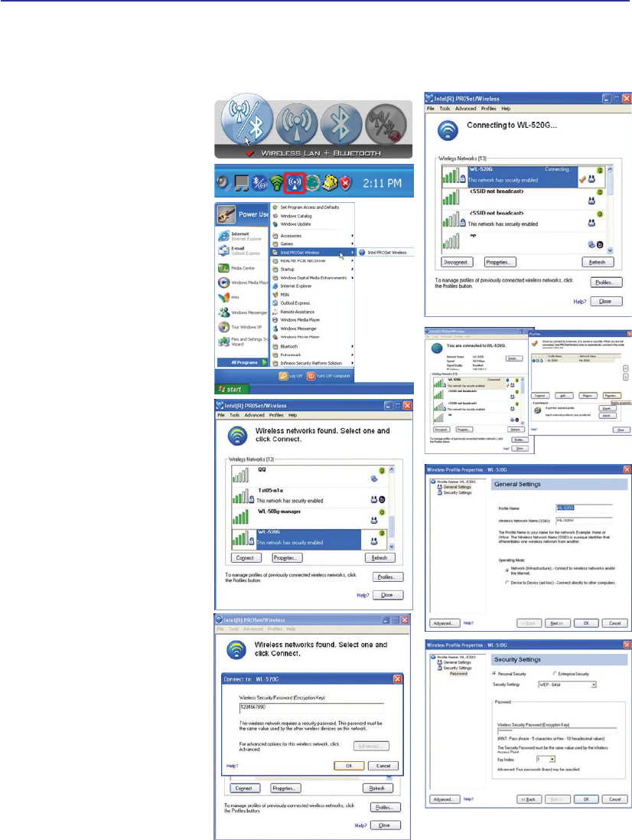Highlight Intel PROSet Wireless folder in All Programs

312,253
